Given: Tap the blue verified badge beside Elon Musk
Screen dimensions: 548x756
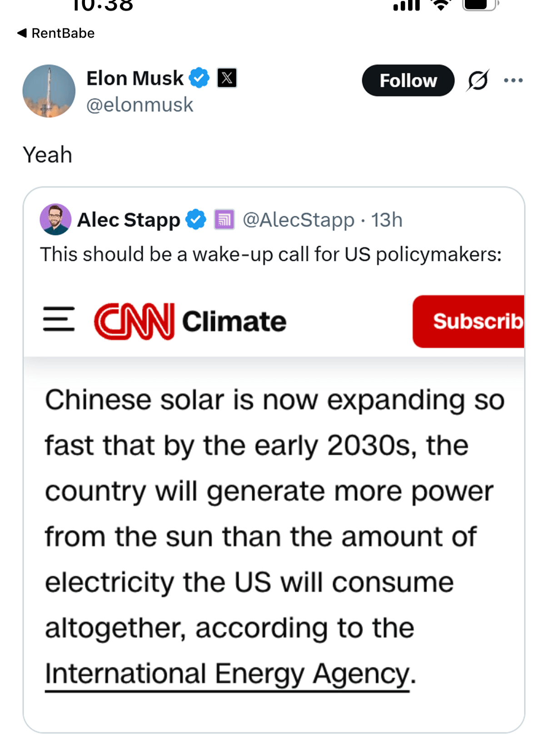Looking at the screenshot, I should (x=199, y=78).
